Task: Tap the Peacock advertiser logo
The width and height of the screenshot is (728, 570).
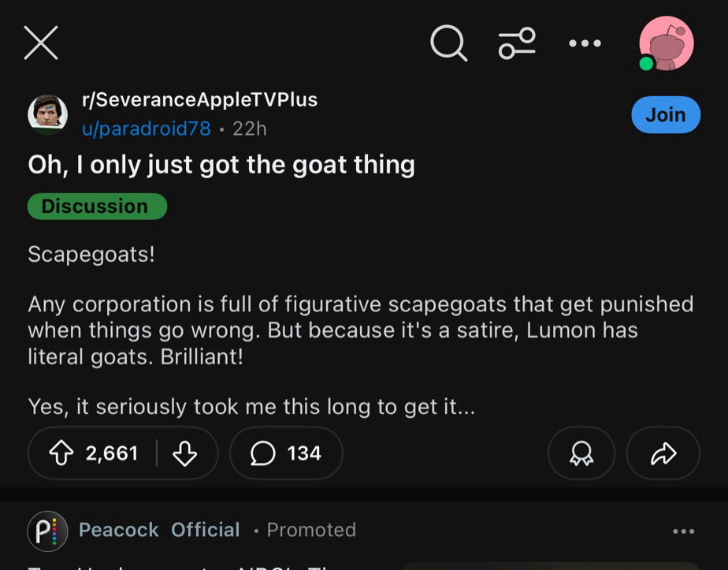Action: pyautogui.click(x=47, y=530)
